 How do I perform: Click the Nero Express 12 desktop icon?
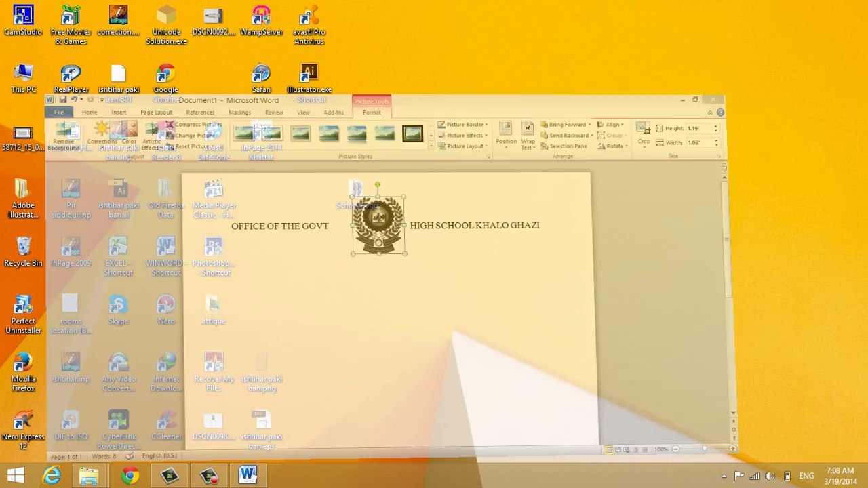coord(23,430)
